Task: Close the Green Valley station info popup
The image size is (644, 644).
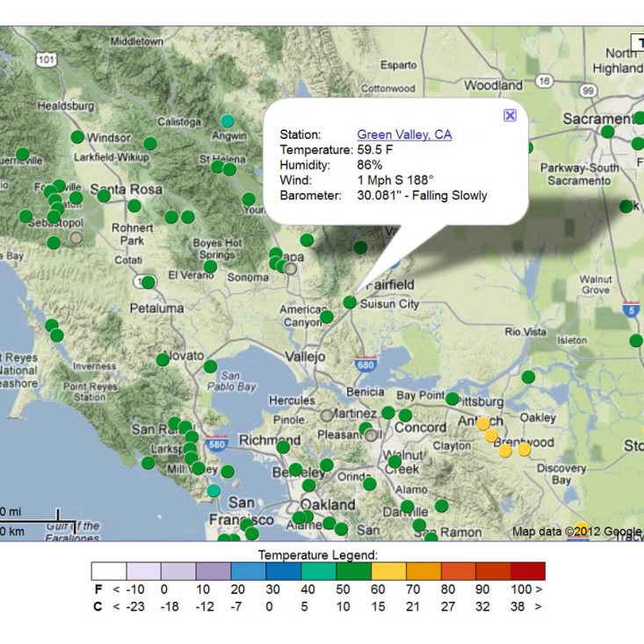Action: point(510,115)
